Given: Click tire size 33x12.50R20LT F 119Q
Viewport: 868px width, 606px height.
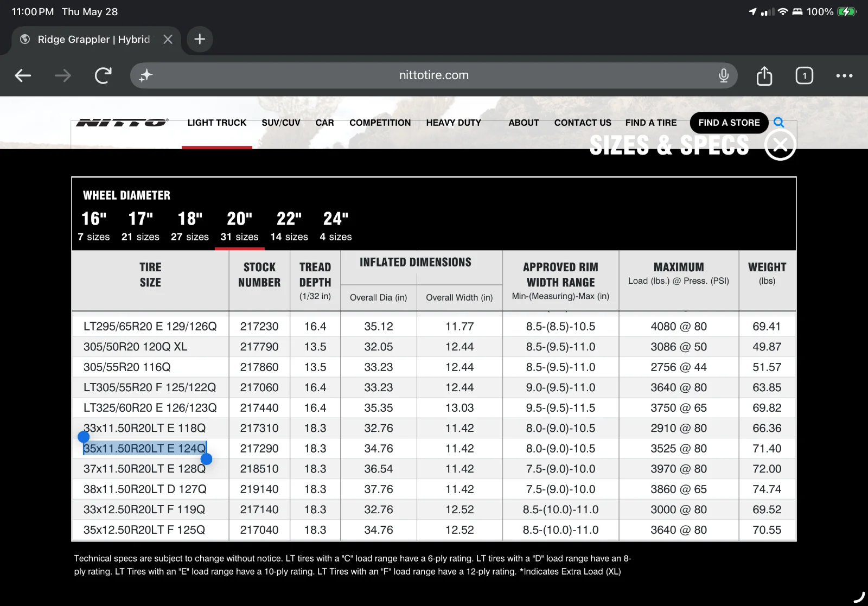Looking at the screenshot, I should coord(144,509).
